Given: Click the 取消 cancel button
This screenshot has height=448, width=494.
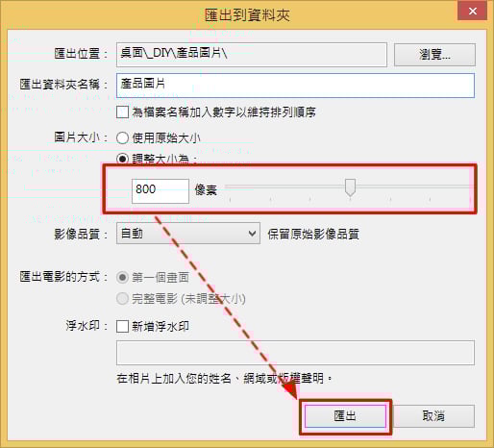Looking at the screenshot, I should [x=433, y=416].
